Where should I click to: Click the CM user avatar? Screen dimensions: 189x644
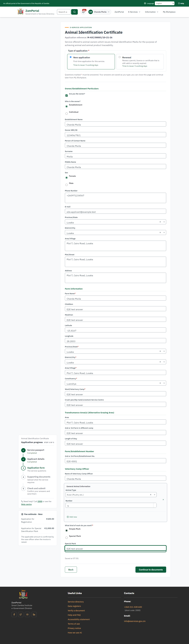[91, 12]
